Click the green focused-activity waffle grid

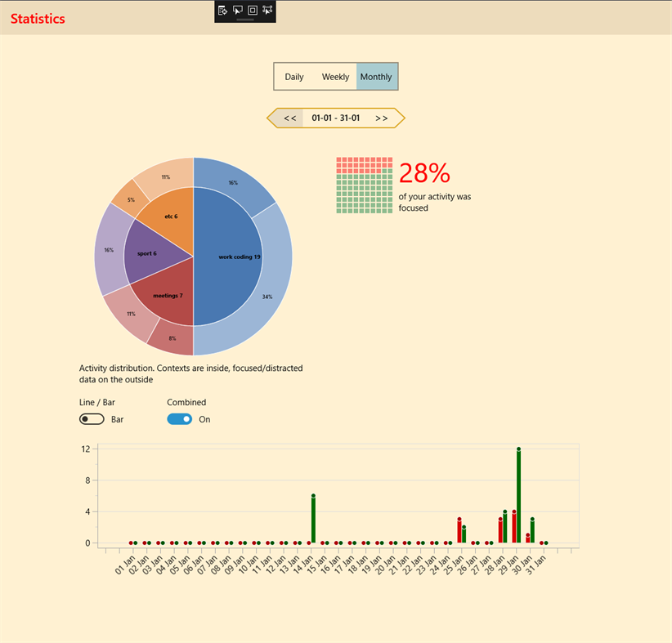pos(364,184)
